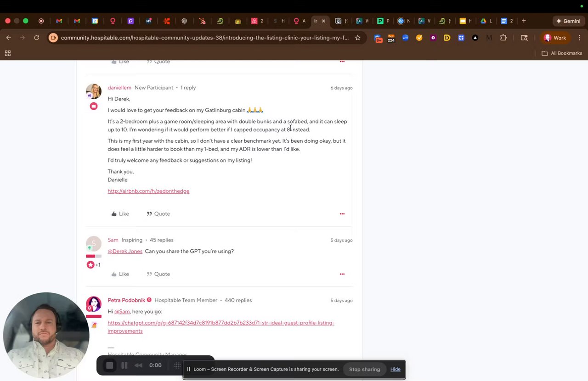Open the Chrome three-dot menu

tap(580, 38)
